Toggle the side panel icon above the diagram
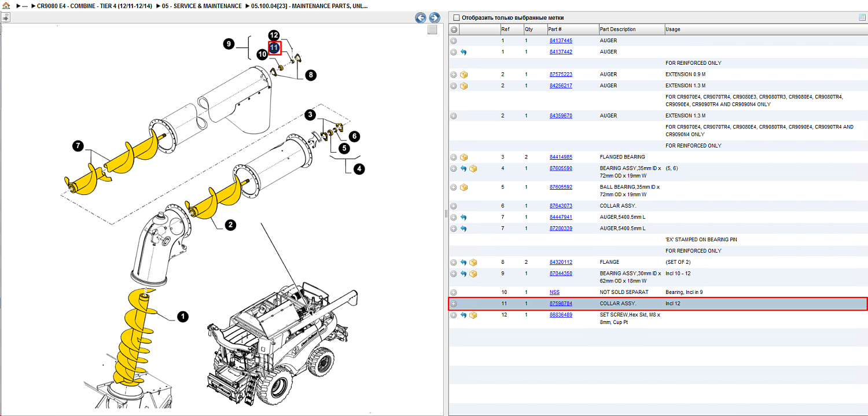Image resolution: width=868 pixels, height=416 pixels. (6, 18)
